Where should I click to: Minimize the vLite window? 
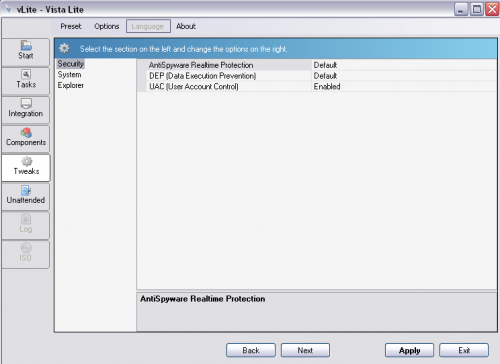461,9
